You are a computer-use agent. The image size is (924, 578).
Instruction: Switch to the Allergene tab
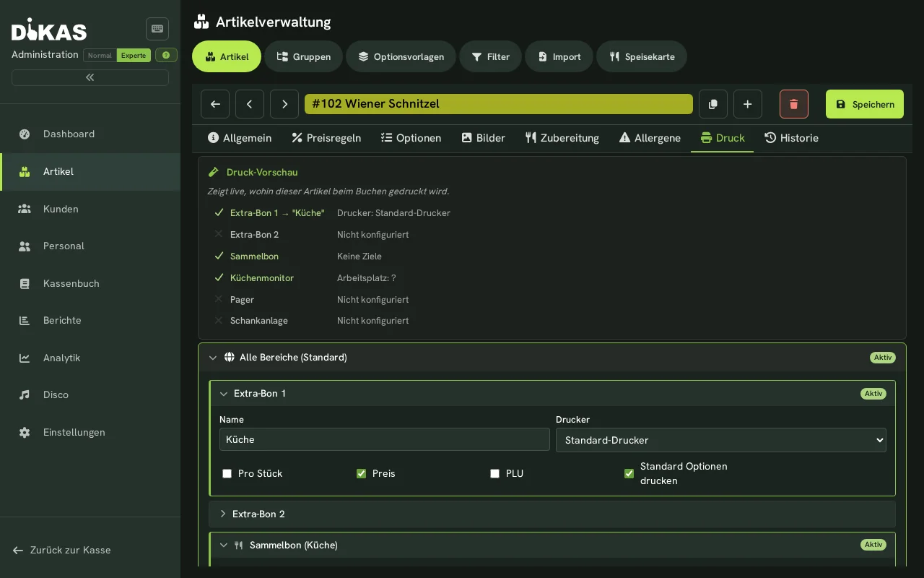coord(650,138)
